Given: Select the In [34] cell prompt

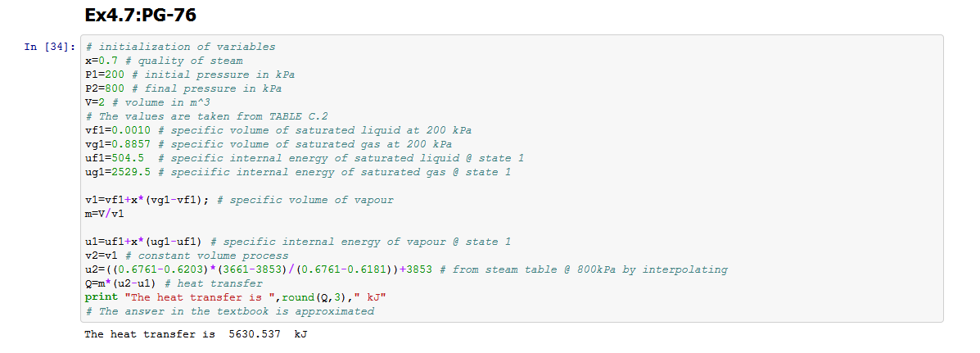Looking at the screenshot, I should click(x=52, y=47).
